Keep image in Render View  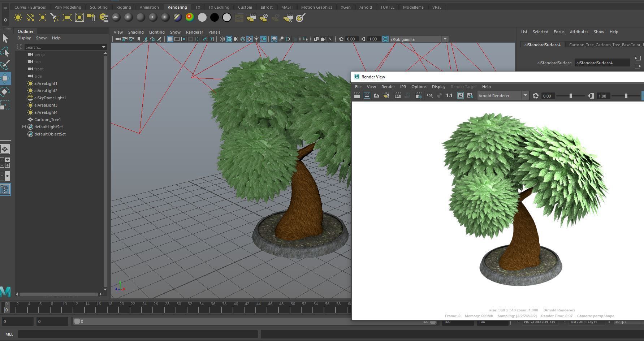461,96
